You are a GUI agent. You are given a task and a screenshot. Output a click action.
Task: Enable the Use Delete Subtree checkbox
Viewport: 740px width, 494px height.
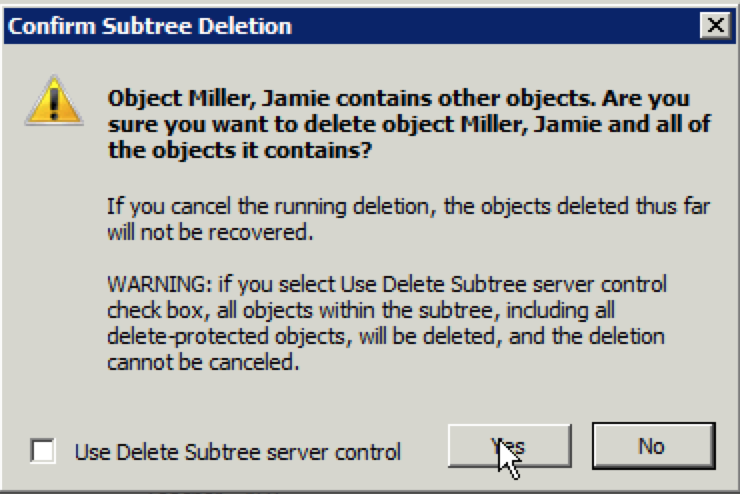coord(44,451)
